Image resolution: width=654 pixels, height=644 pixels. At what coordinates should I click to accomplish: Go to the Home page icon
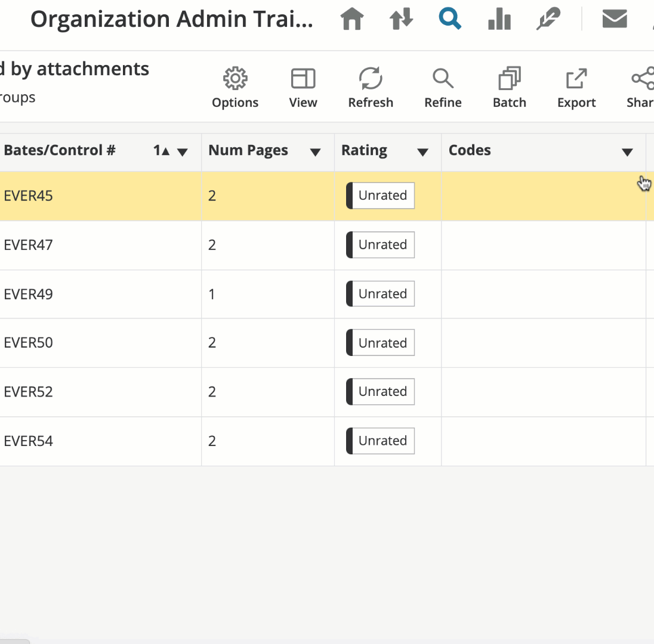pos(352,19)
